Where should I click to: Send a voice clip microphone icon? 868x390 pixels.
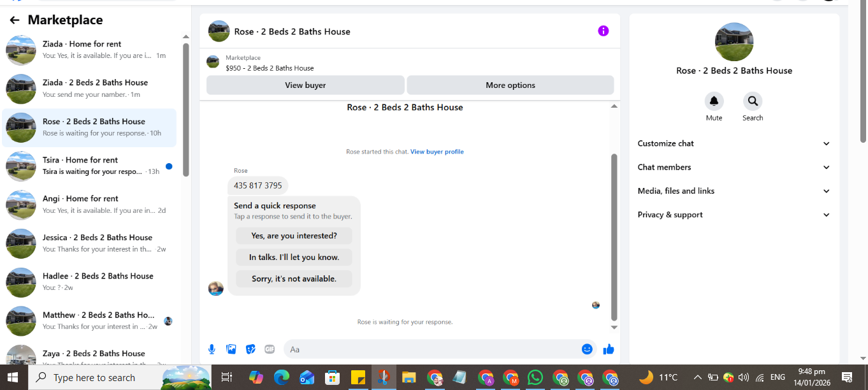point(212,349)
